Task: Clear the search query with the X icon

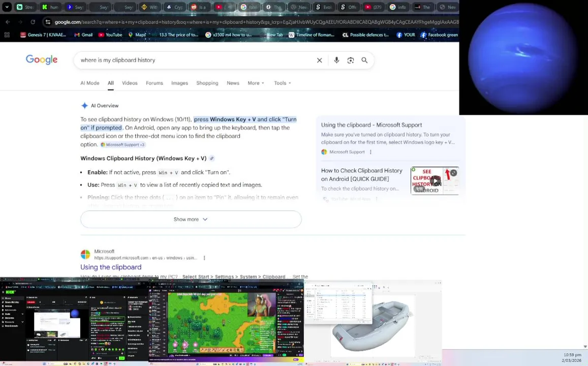Action: pos(319,60)
